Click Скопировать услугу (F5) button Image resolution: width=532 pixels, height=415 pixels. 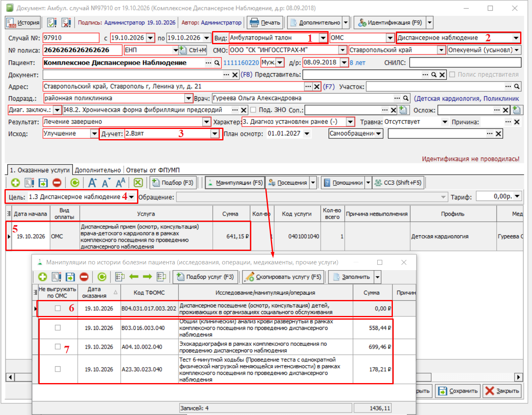pyautogui.click(x=284, y=277)
